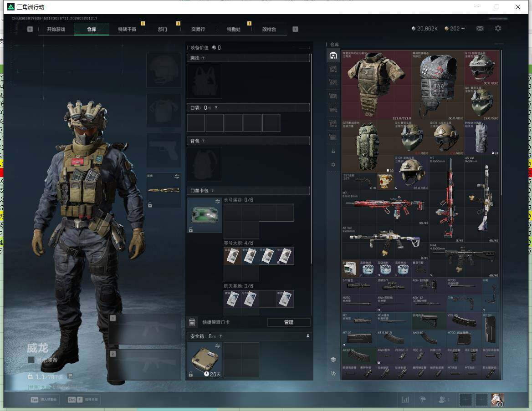Image resolution: width=532 pixels, height=411 pixels.
Task: Click 快捷管理门卡 card icon
Action: (192, 322)
